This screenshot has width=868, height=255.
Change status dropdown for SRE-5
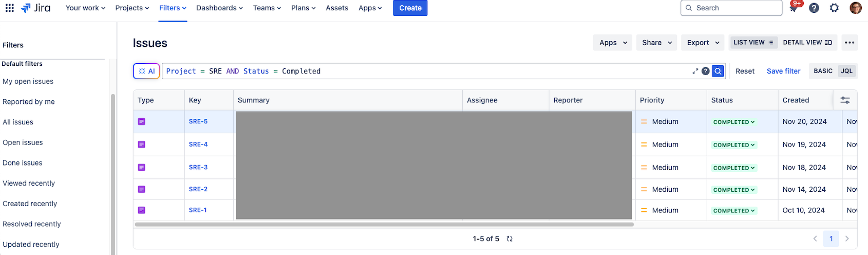734,122
